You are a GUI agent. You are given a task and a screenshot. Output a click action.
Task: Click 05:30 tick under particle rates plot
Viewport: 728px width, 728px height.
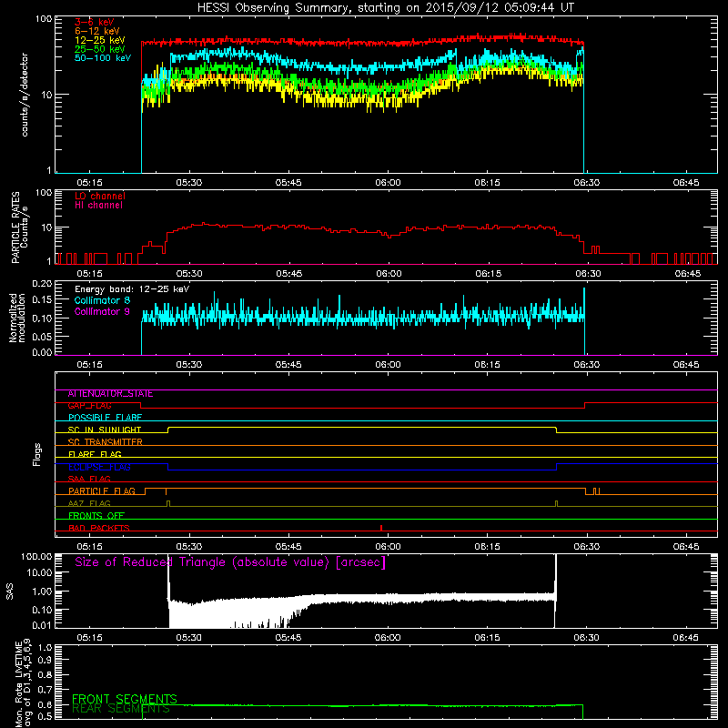click(189, 274)
